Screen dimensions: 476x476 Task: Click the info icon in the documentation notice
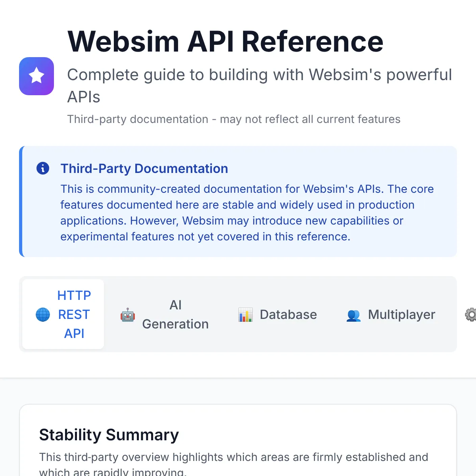tap(43, 168)
